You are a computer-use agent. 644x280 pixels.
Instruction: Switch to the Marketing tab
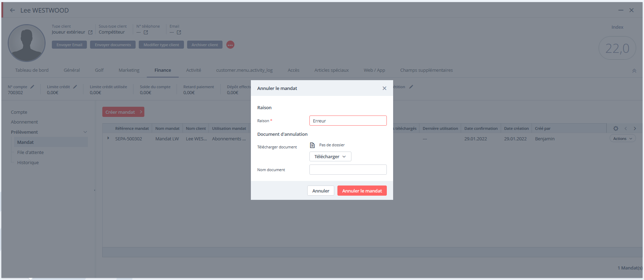point(129,70)
